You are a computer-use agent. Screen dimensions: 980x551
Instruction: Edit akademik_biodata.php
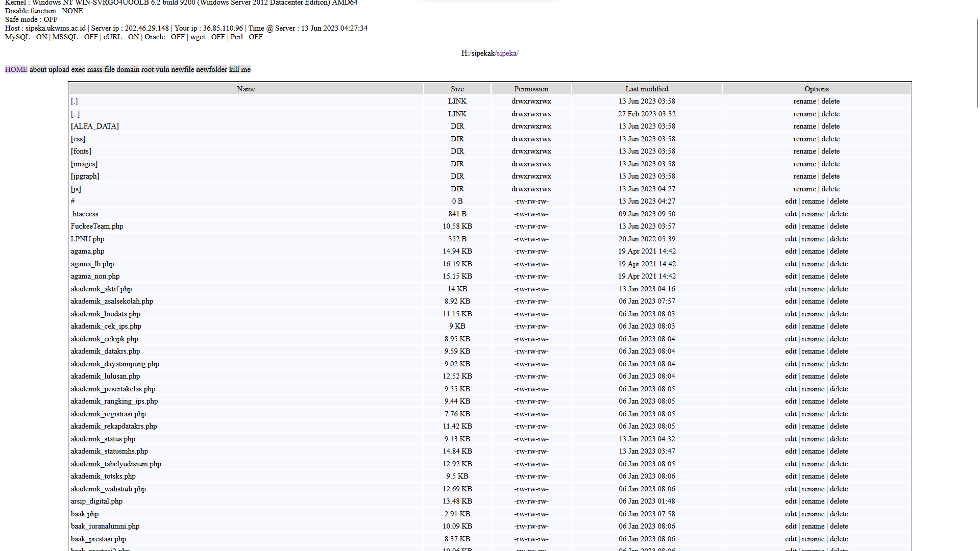(x=791, y=314)
